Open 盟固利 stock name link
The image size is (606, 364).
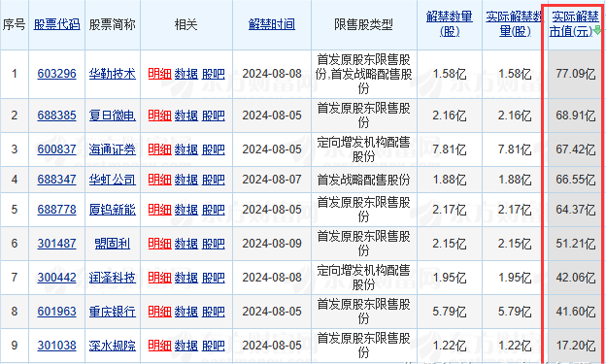tap(113, 244)
